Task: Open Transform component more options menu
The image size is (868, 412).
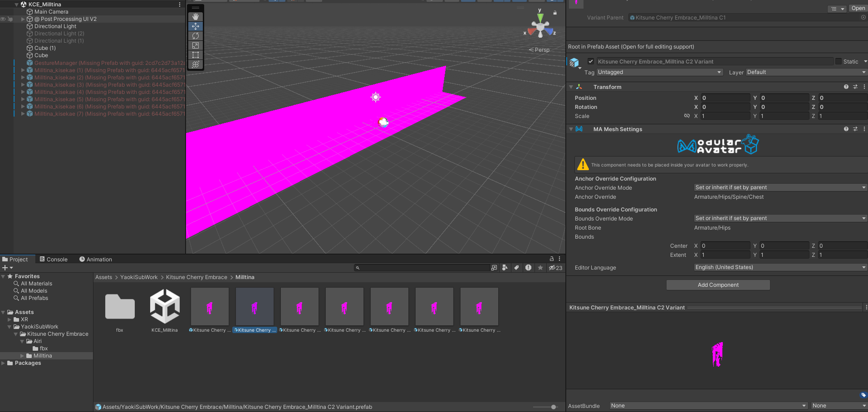Action: click(864, 87)
